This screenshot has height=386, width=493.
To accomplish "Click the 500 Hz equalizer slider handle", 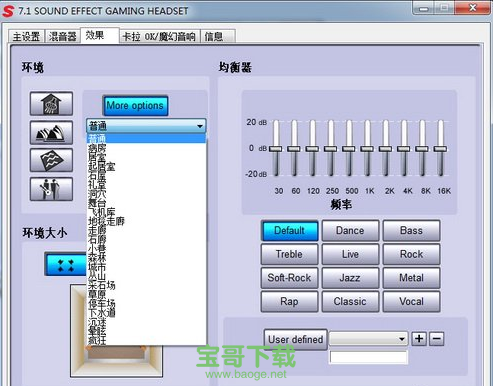I will 349,149.
